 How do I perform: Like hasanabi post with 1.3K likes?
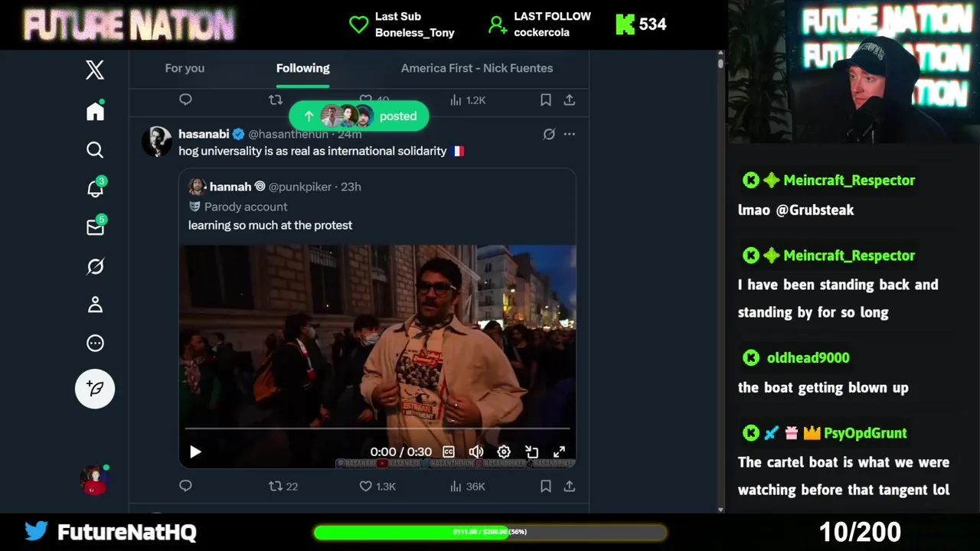377,486
